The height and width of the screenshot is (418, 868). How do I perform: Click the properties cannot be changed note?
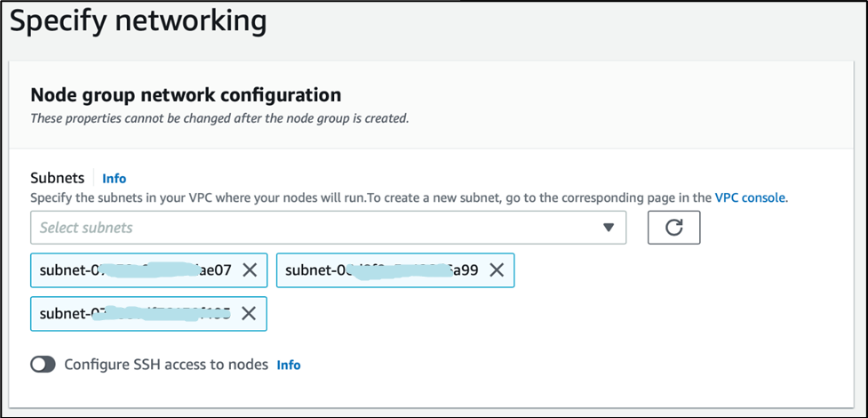219,117
